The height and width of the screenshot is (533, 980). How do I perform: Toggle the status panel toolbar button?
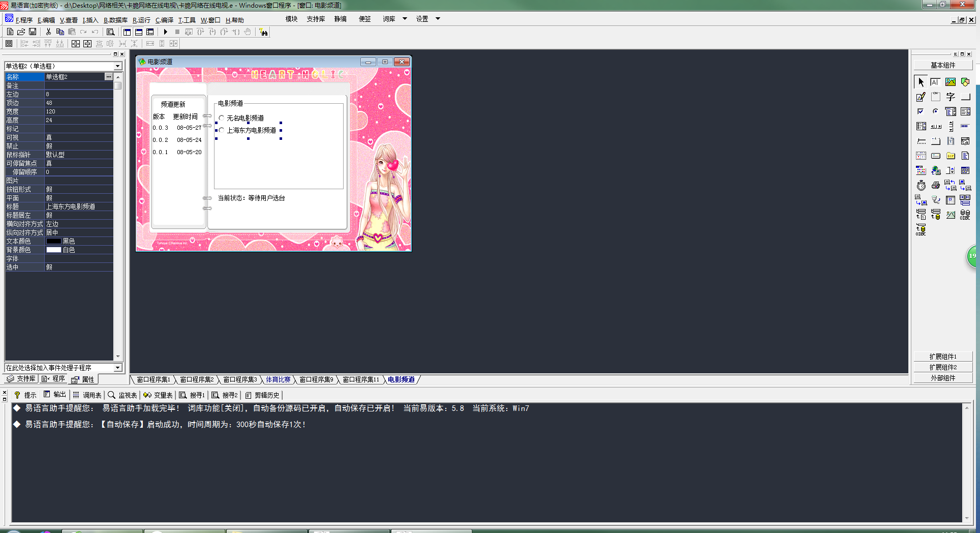(138, 32)
